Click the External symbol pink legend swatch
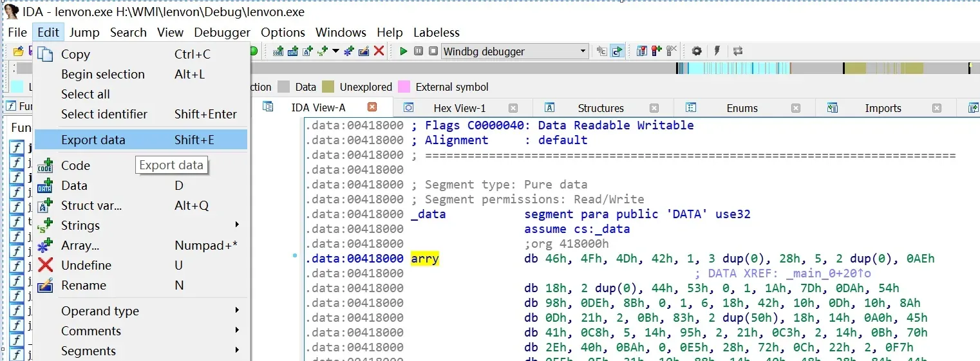The width and height of the screenshot is (980, 361). pos(404,87)
